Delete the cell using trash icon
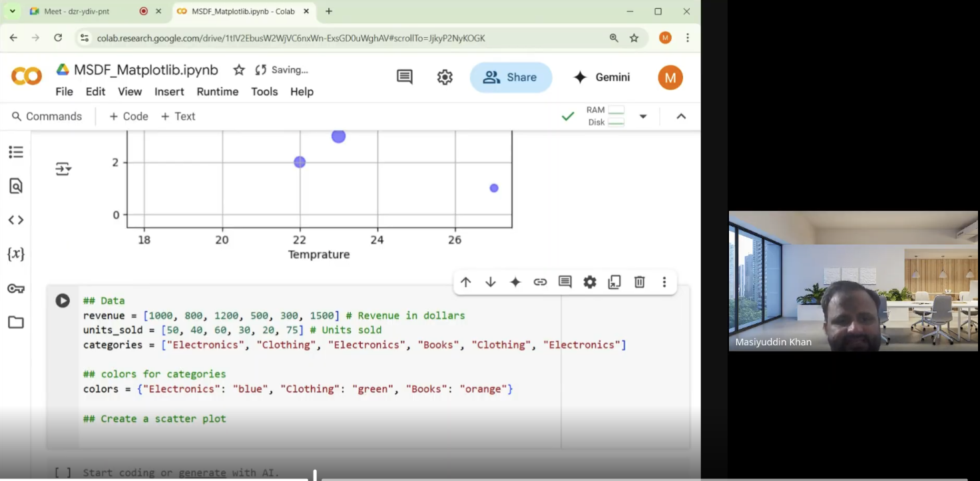Image resolution: width=980 pixels, height=481 pixels. point(639,282)
